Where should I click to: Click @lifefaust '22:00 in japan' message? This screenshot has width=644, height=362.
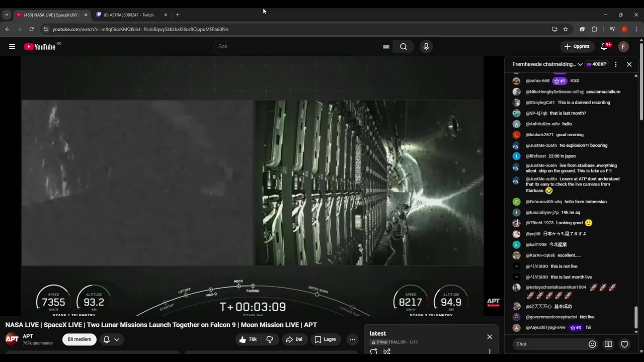[x=562, y=156]
